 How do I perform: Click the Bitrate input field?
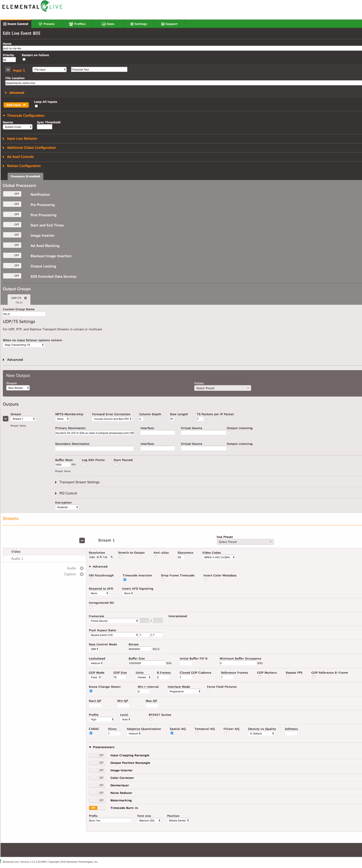[140, 649]
